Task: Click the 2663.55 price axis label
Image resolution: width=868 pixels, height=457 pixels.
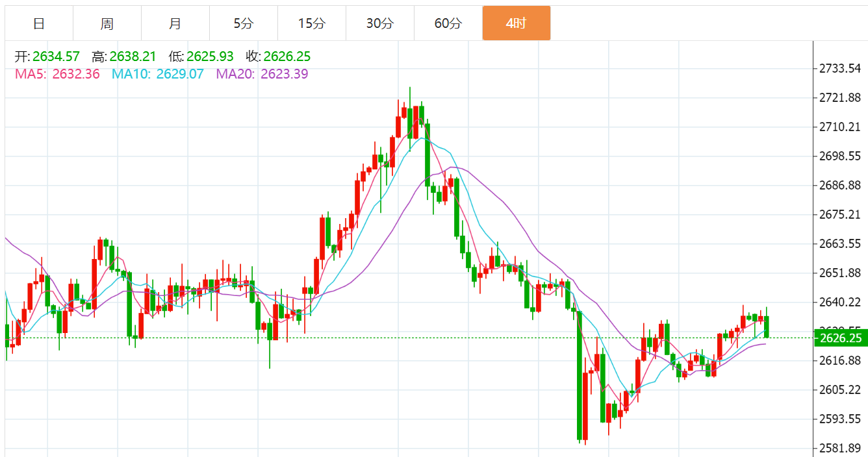Action: tap(840, 244)
